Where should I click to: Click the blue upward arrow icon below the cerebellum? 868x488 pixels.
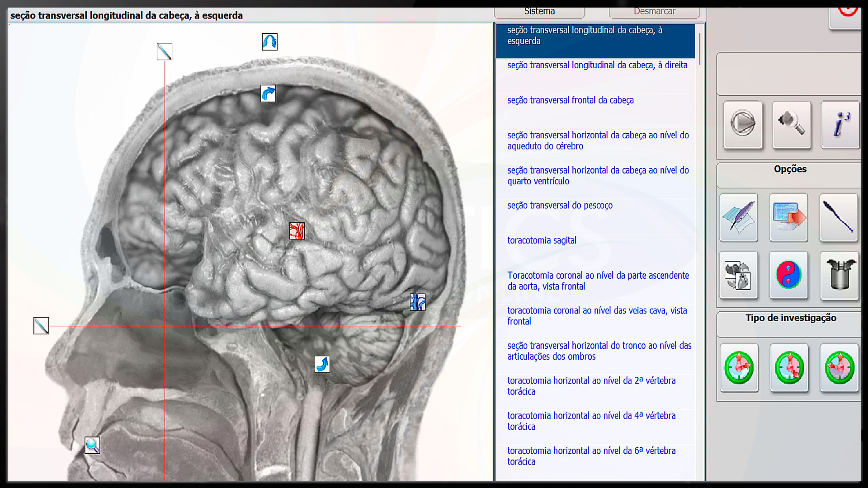click(322, 364)
